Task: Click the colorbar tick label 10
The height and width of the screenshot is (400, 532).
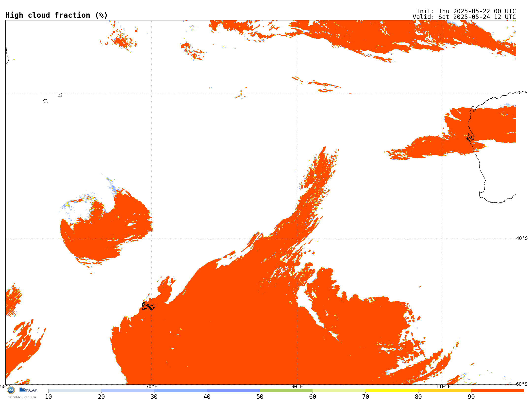Action: [x=49, y=397]
